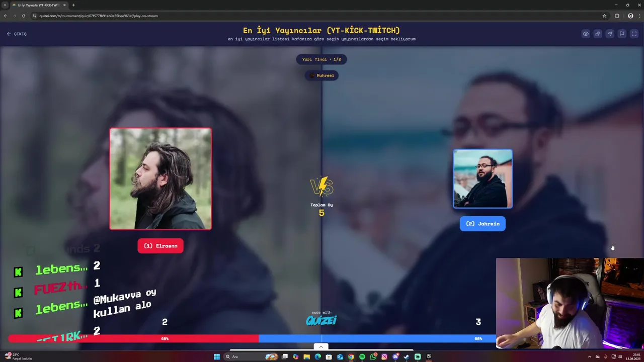Screen dimensions: 644x362
Task: Open Task View in the taskbar
Action: tap(285, 356)
